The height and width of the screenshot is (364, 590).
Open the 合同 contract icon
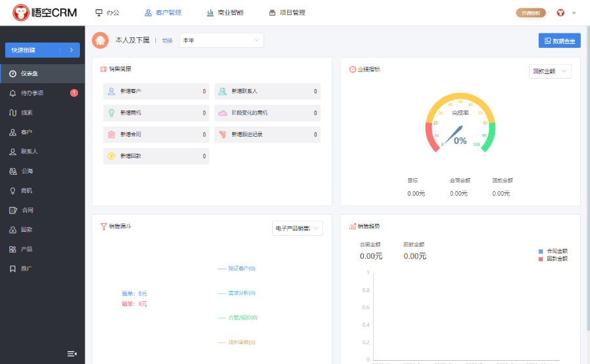[13, 210]
